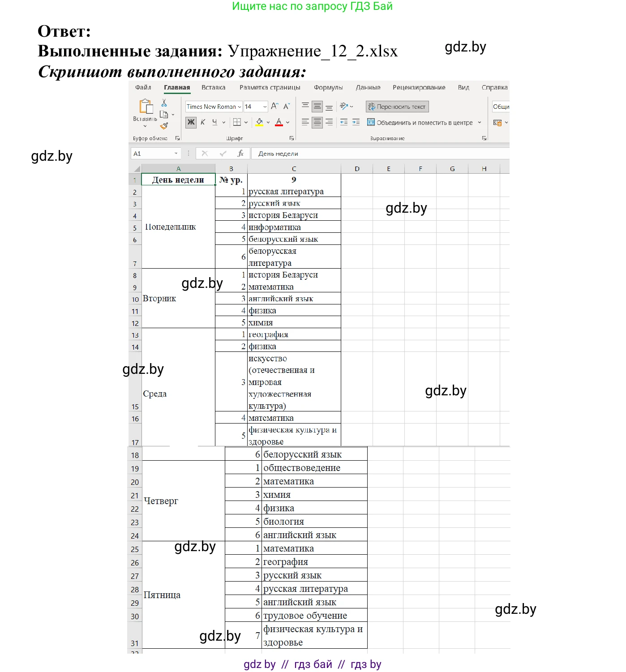Click the Borders icon
626x672 pixels.
(x=236, y=122)
